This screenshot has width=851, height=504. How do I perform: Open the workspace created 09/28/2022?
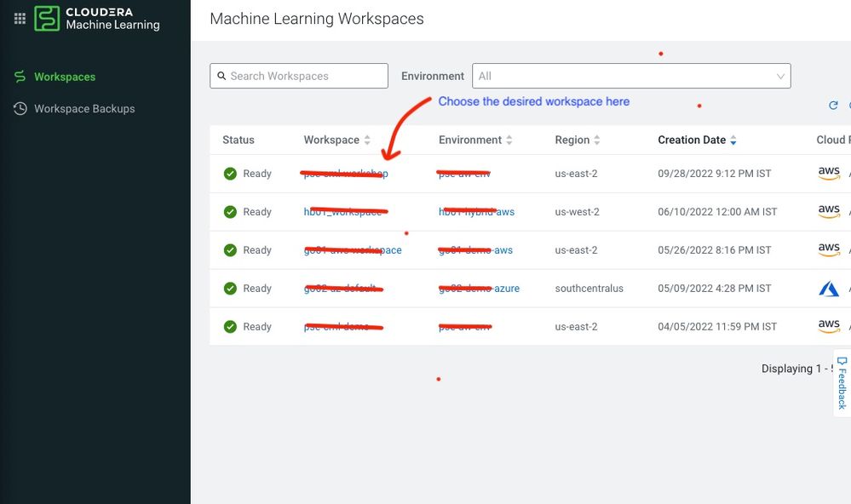pyautogui.click(x=346, y=174)
